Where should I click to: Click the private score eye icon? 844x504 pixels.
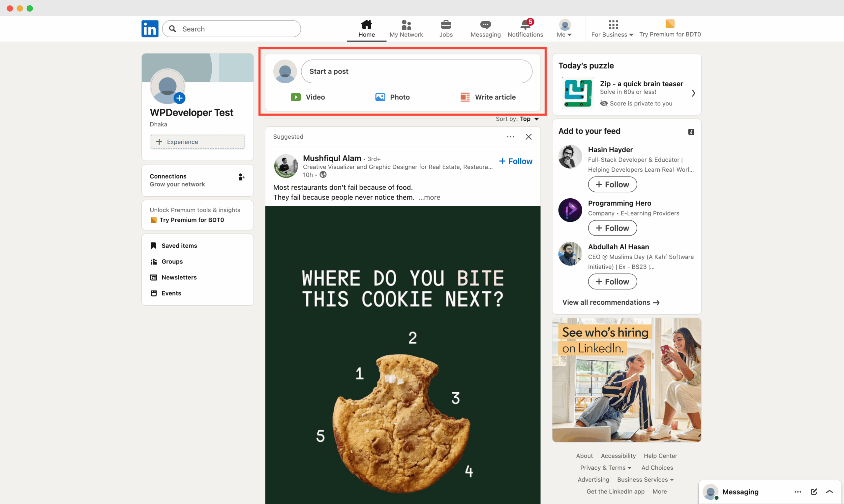coord(604,103)
